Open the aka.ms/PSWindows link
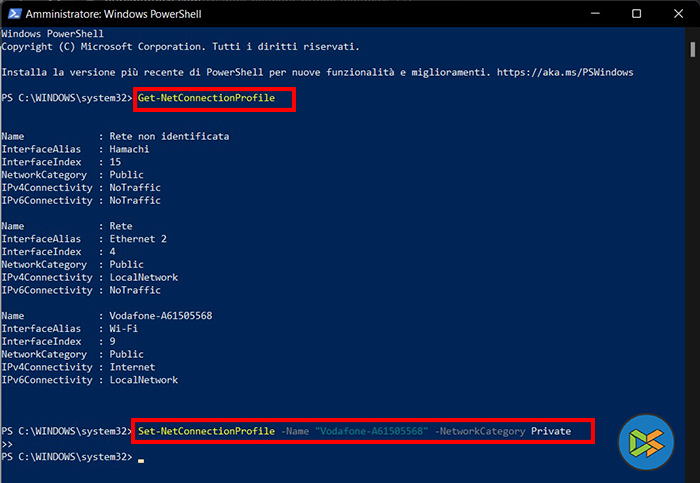Screen dimensions: 700x483 569,72
